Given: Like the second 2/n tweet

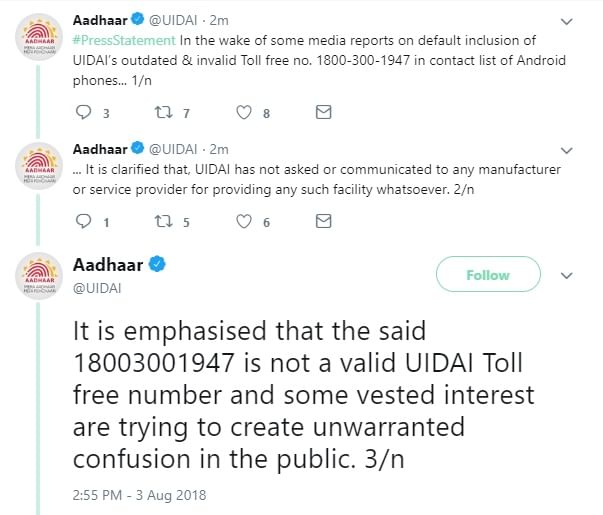Looking at the screenshot, I should point(244,222).
